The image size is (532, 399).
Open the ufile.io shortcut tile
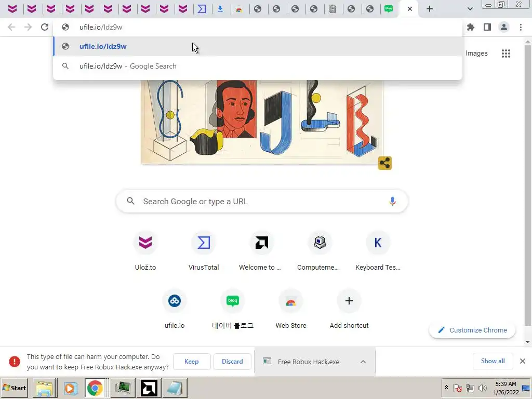click(x=175, y=310)
